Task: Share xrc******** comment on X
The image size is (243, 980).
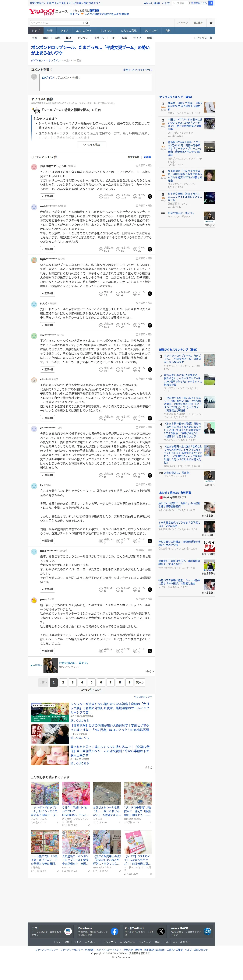Action: pyautogui.click(x=150, y=369)
